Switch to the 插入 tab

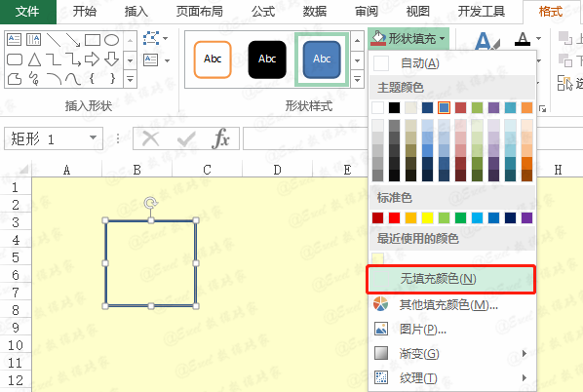pyautogui.click(x=136, y=12)
